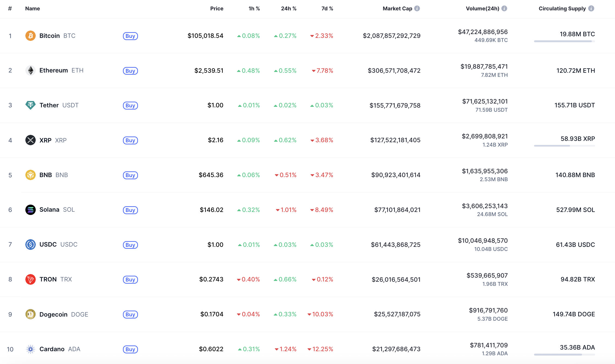Screen dimensions: 615x364
Task: Click the Dogecoin logo icon
Action: tap(31, 314)
